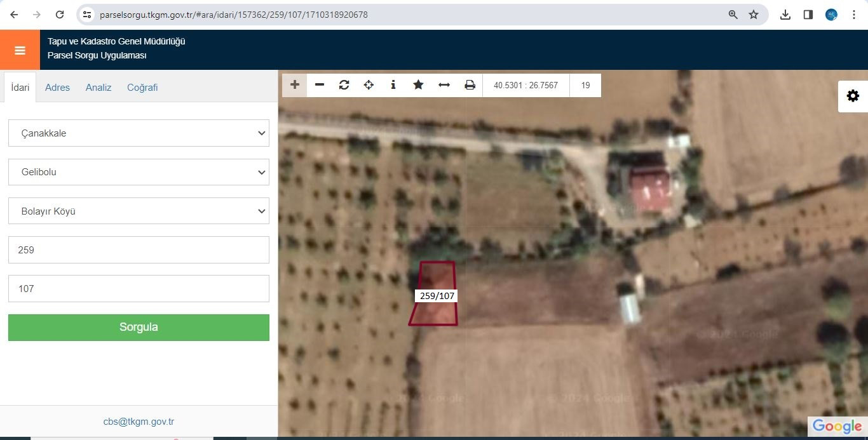Open the Coğrafi tab
The height and width of the screenshot is (440, 868).
142,88
